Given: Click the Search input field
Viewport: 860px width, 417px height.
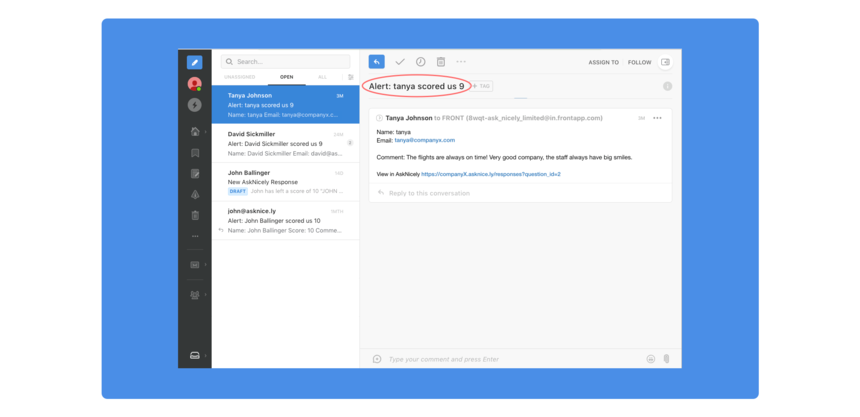Looking at the screenshot, I should 285,61.
